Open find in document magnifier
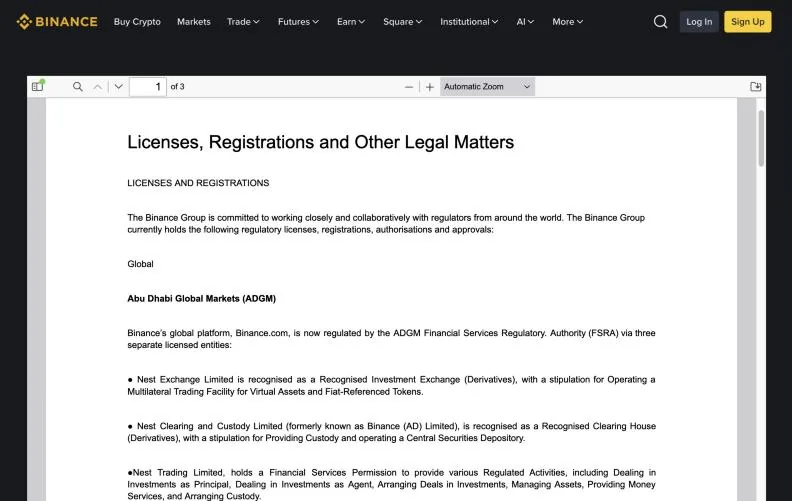 (x=77, y=86)
